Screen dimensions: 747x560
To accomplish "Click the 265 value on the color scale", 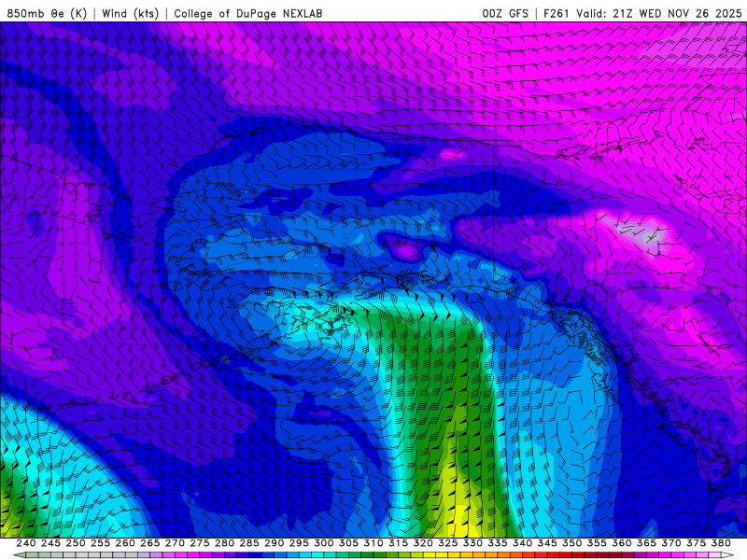I will (150, 543).
